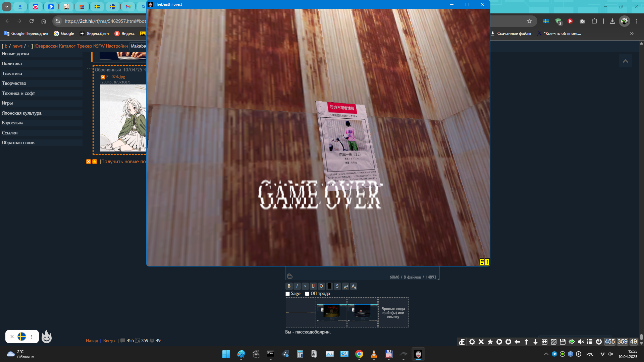Open the Политика sidebar section
The width and height of the screenshot is (644, 362).
click(41, 63)
